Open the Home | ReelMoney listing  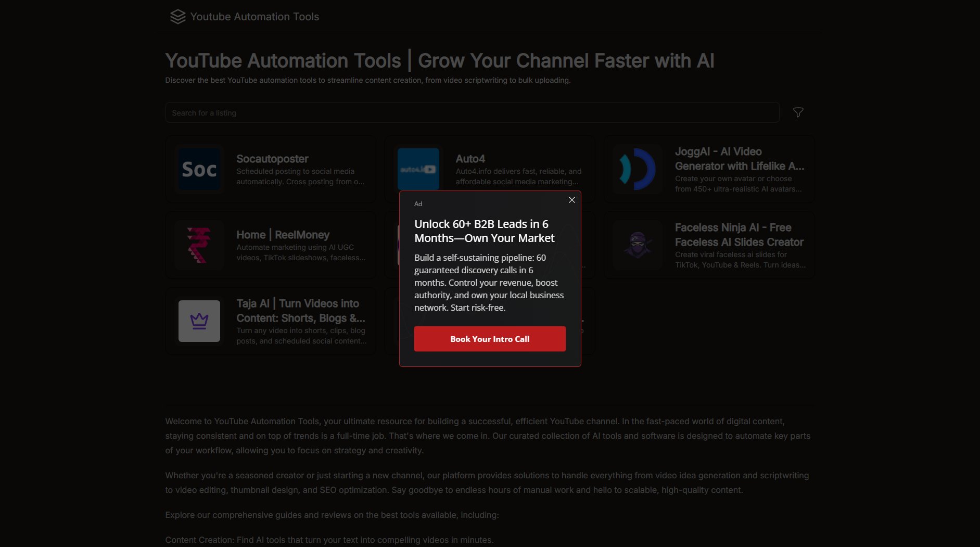(x=283, y=235)
